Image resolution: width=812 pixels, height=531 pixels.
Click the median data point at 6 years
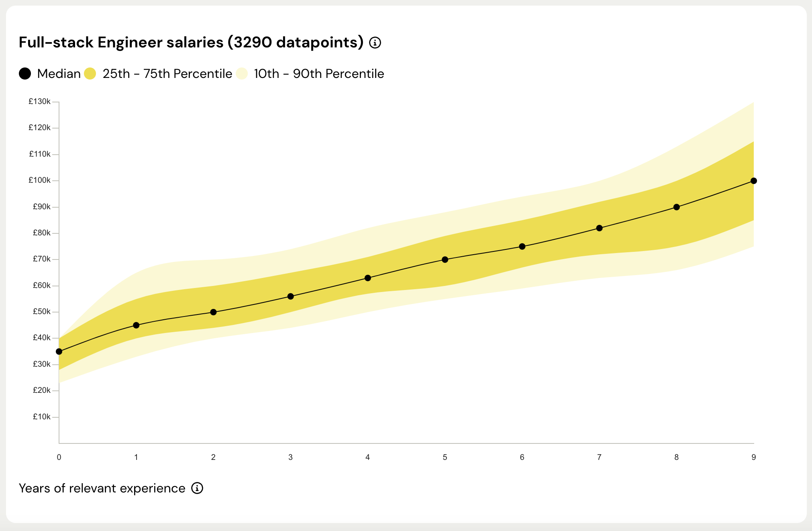[522, 246]
